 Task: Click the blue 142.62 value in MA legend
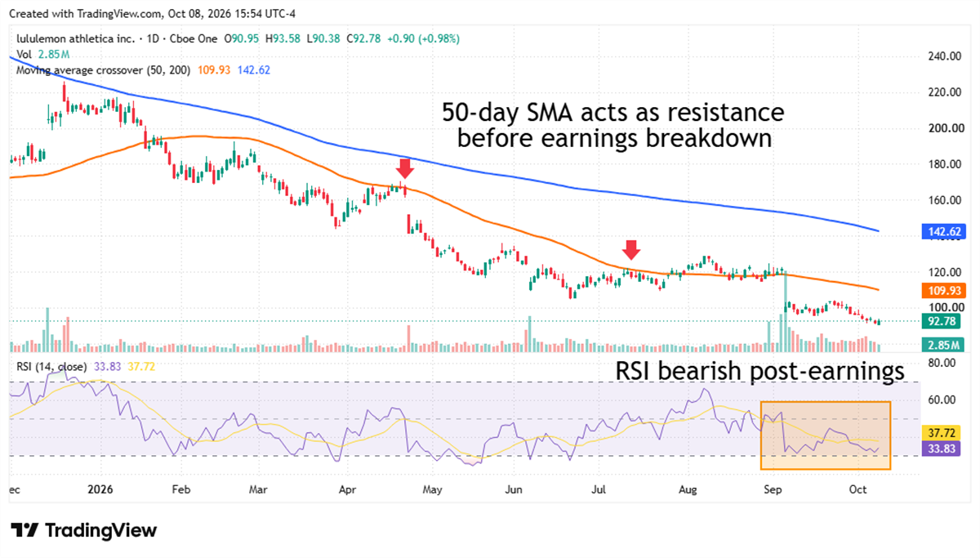(x=254, y=70)
